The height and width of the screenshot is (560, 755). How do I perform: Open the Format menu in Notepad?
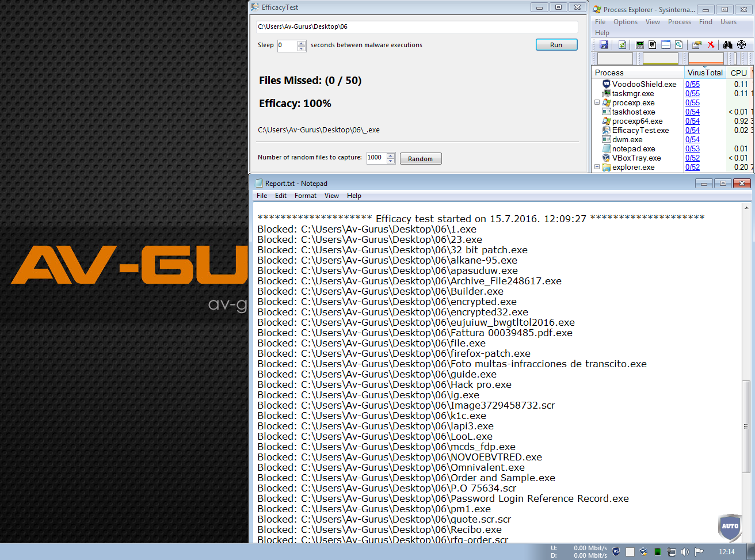coord(306,196)
